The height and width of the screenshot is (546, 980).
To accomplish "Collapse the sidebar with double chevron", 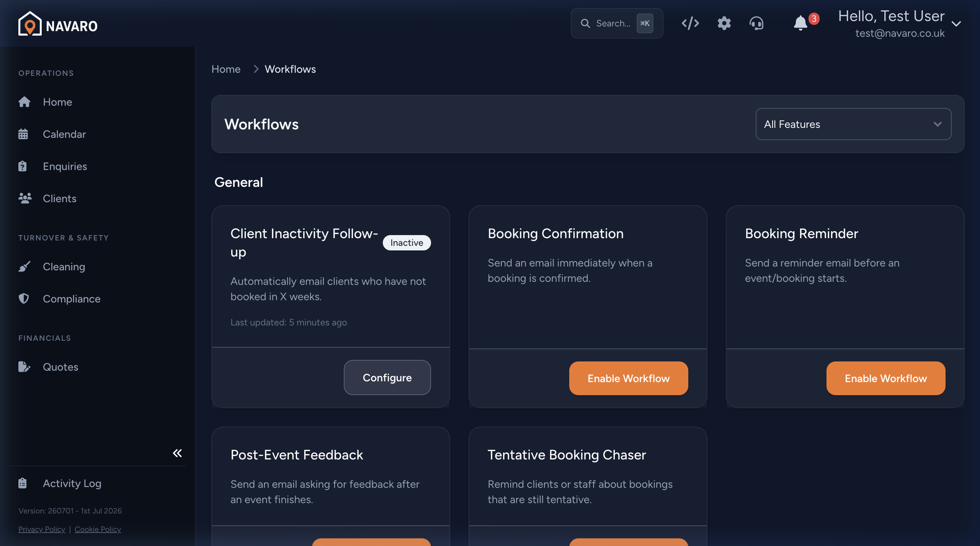I will (x=177, y=453).
